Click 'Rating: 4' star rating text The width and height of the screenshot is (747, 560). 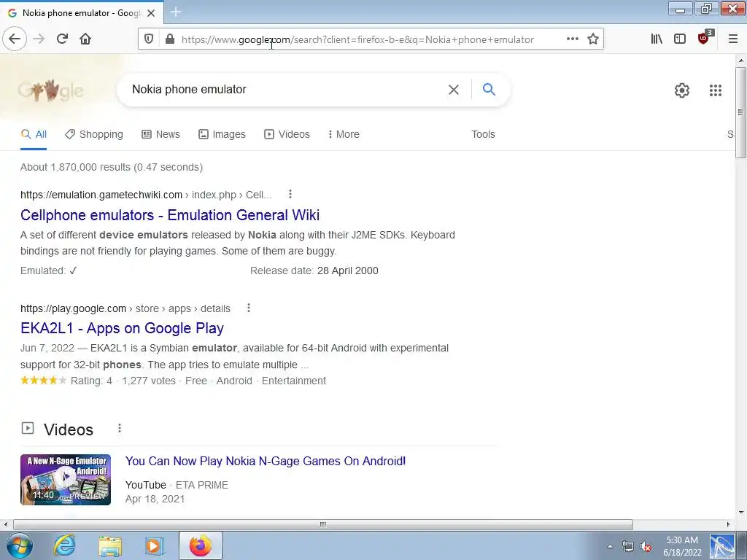[91, 381]
